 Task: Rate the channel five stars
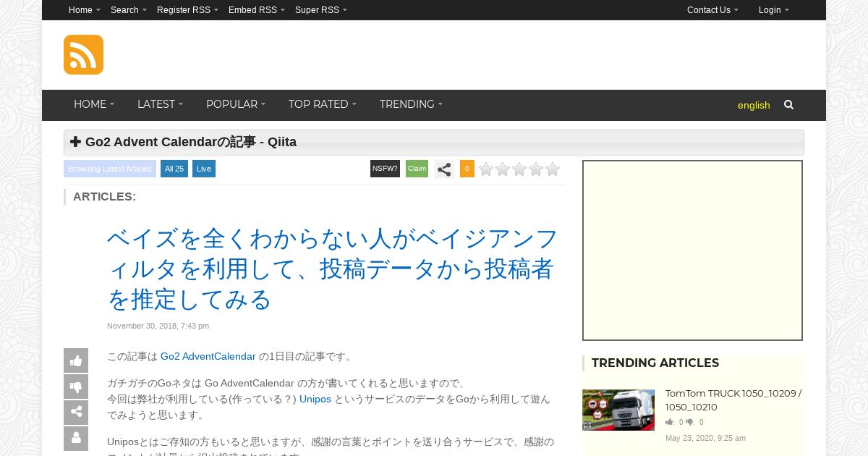click(553, 169)
